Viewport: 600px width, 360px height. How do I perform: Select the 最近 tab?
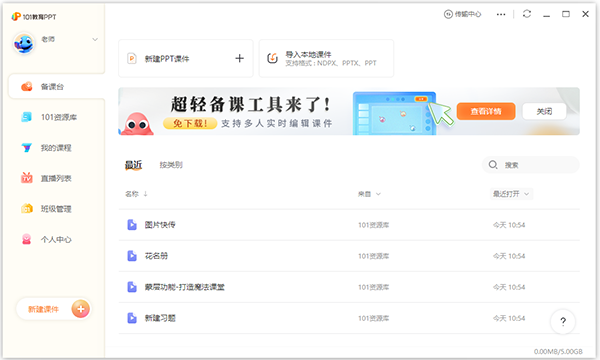click(134, 165)
